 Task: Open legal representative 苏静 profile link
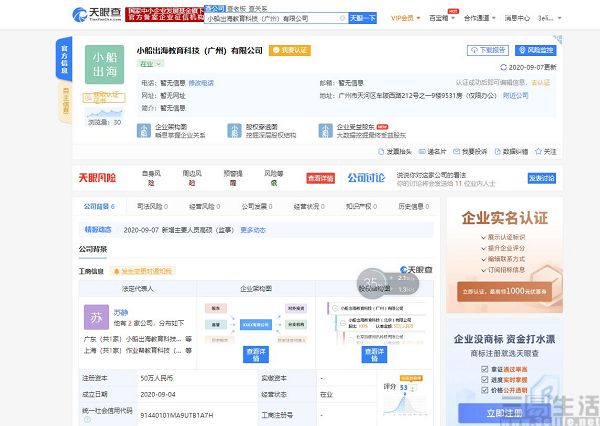[x=121, y=312]
